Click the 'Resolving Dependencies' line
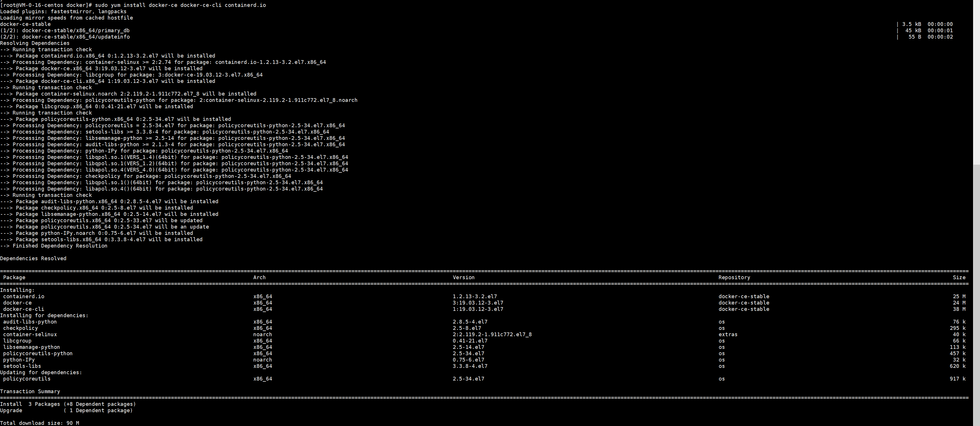 point(35,43)
